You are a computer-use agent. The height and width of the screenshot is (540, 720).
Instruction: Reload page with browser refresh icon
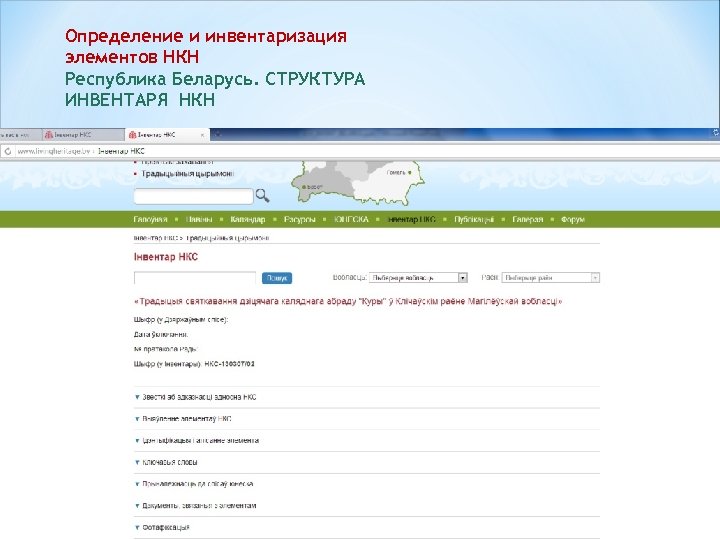tap(8, 151)
